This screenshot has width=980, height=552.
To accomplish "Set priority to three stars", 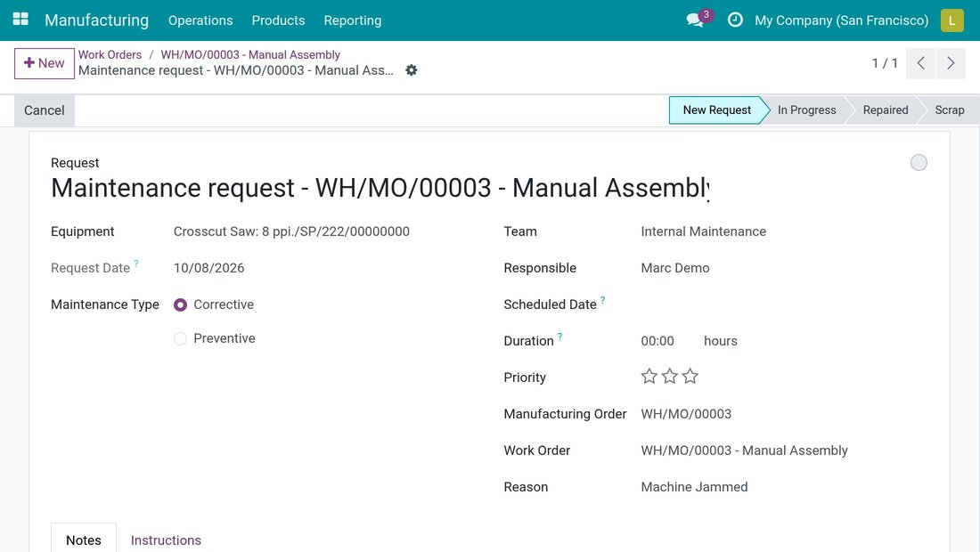I will (690, 376).
